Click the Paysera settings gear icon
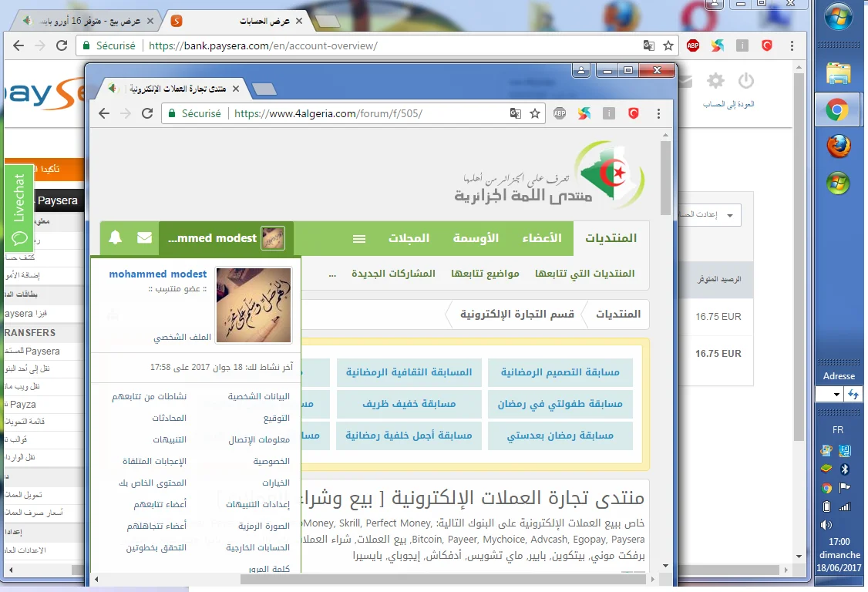868x592 pixels. click(x=716, y=81)
